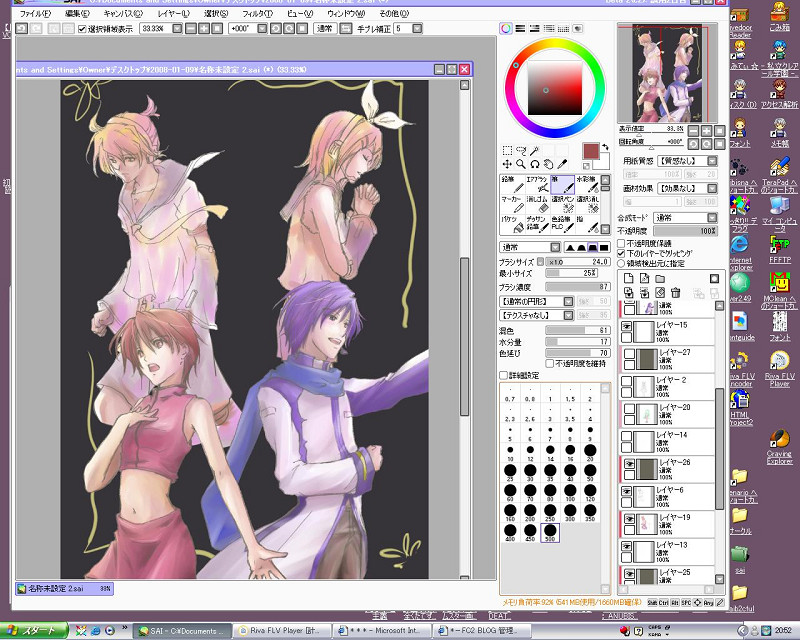The height and width of the screenshot is (640, 800).
Task: Enable 不透明度を維持 checkbox in brush settings
Action: pos(550,363)
